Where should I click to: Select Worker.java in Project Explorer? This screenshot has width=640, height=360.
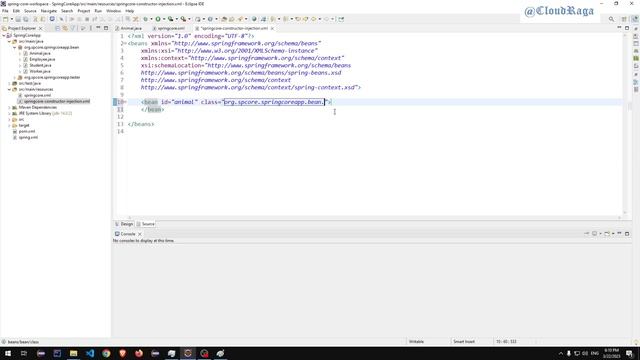40,71
